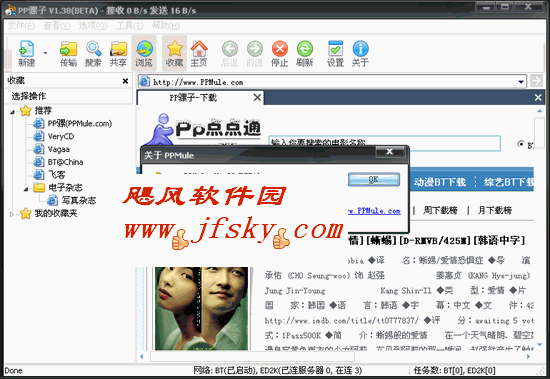Open the www.PPMule.com link in the dialog
The width and height of the screenshot is (550, 379).
pos(374,211)
